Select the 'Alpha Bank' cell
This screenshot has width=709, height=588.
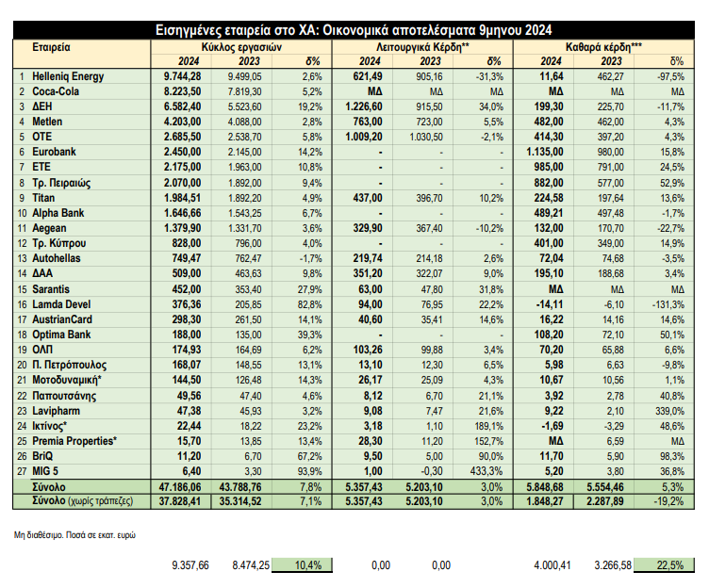[x=58, y=213]
